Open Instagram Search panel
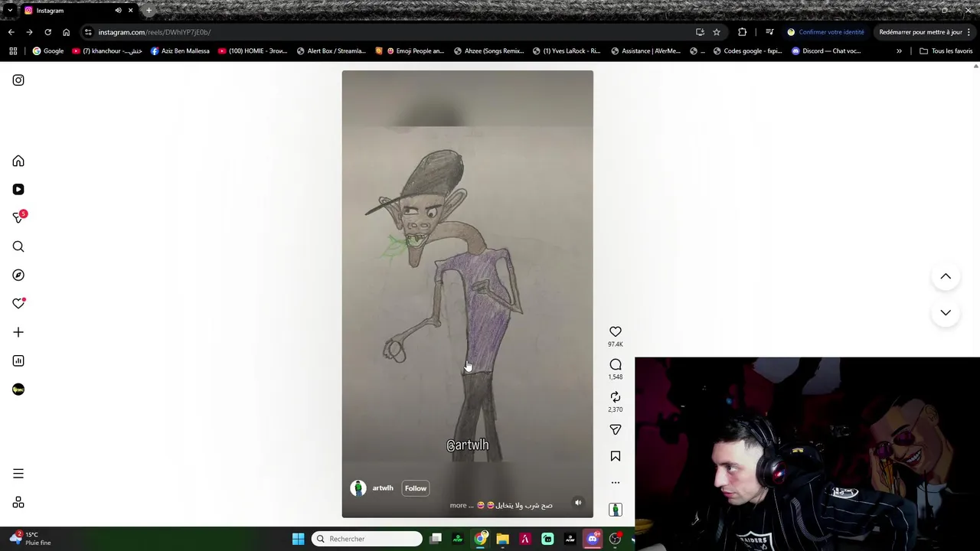 [x=18, y=246]
